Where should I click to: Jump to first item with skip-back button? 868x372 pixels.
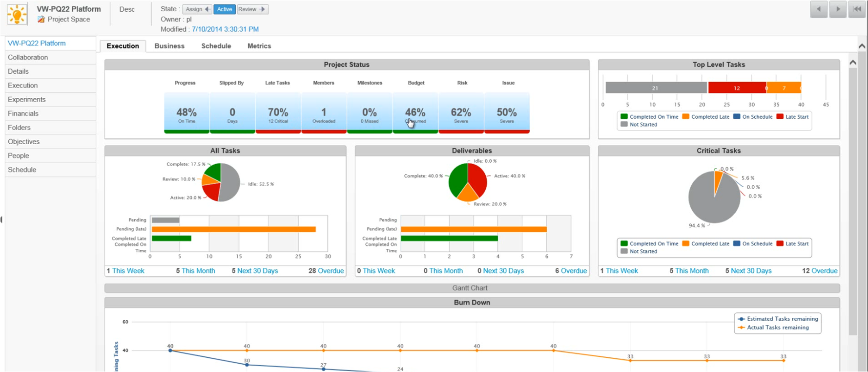(857, 9)
